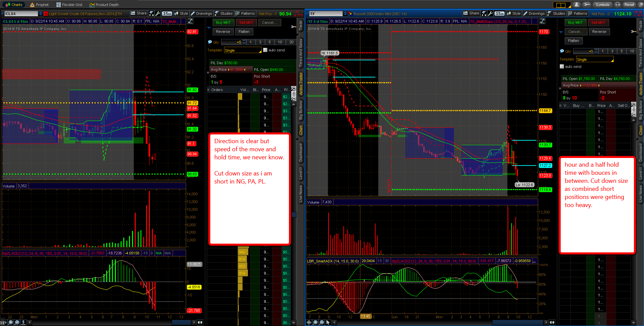This screenshot has width=644, height=326.
Task: Open Patterns menu on /TF chart
Action: tap(578, 13)
